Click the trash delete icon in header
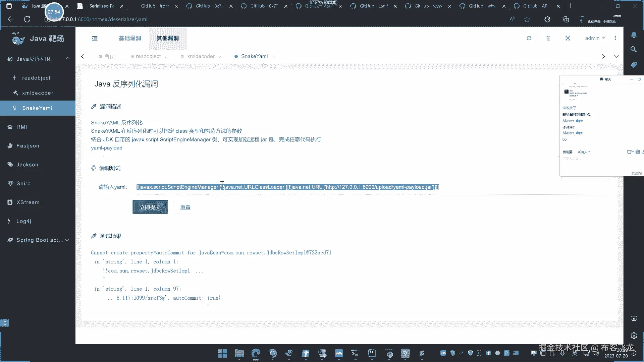Image resolution: width=644 pixels, height=362 pixels. [x=548, y=38]
